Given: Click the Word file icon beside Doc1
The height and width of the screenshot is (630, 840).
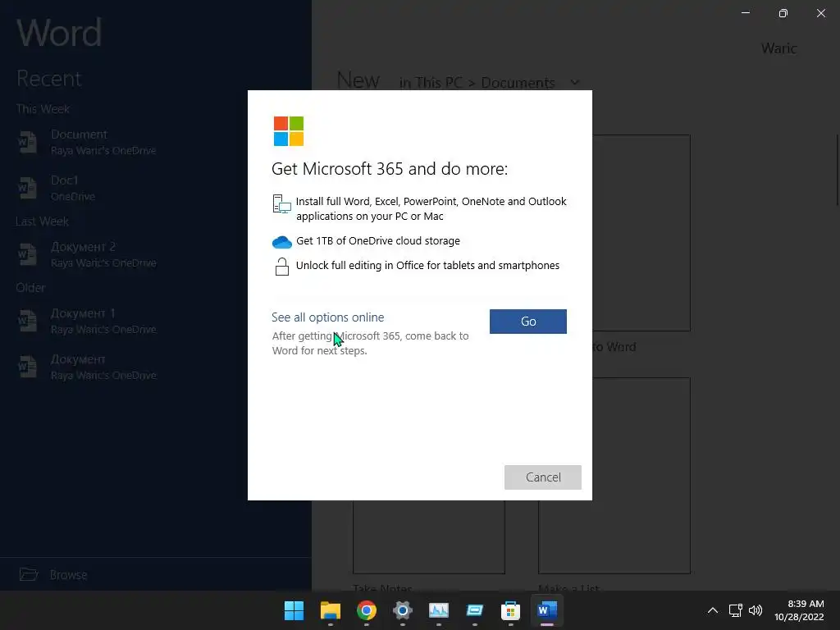Looking at the screenshot, I should (27, 188).
